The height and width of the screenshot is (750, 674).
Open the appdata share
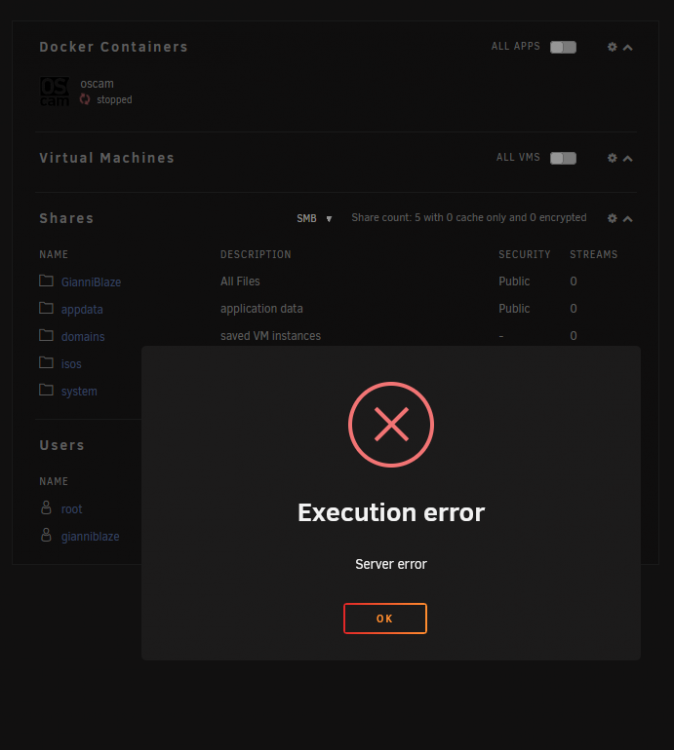[x=82, y=309]
